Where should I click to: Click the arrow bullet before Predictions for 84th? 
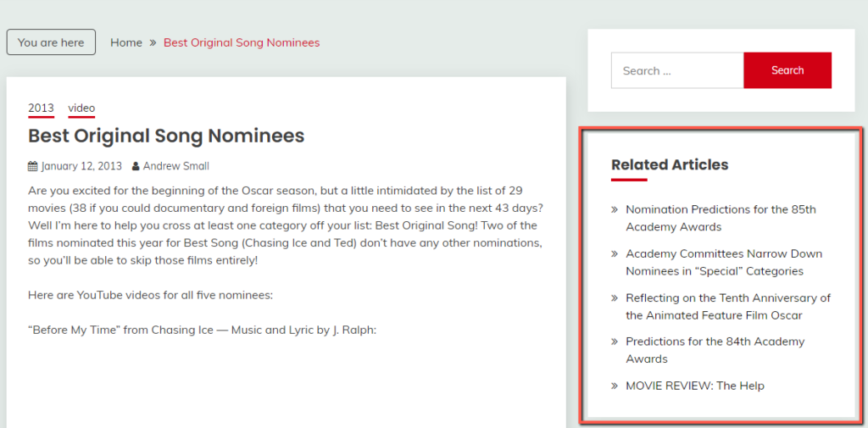point(615,342)
